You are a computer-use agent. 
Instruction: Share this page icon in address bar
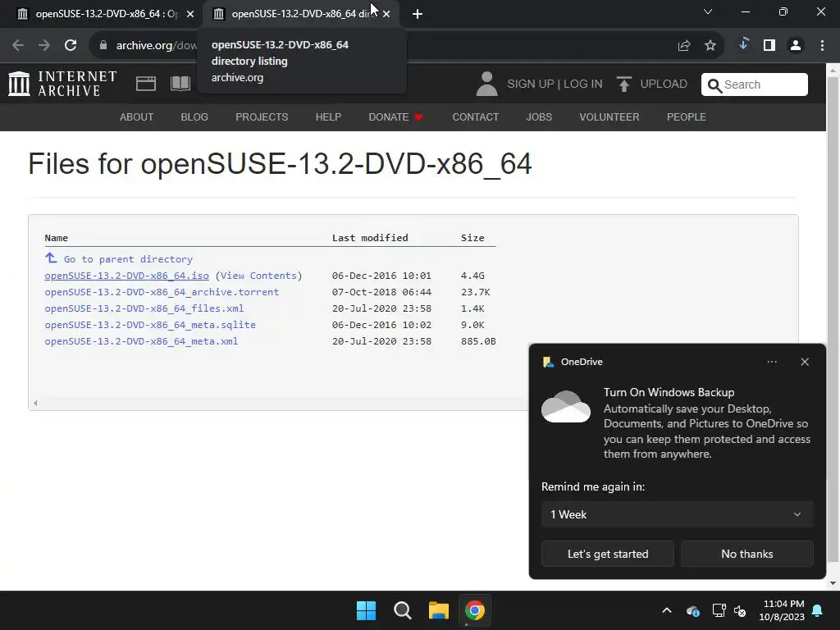coord(684,46)
